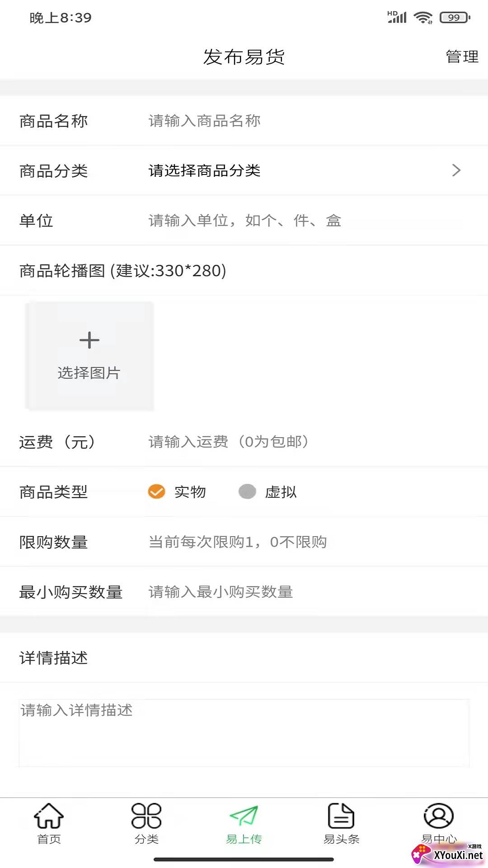Tap the home house icon

49,816
